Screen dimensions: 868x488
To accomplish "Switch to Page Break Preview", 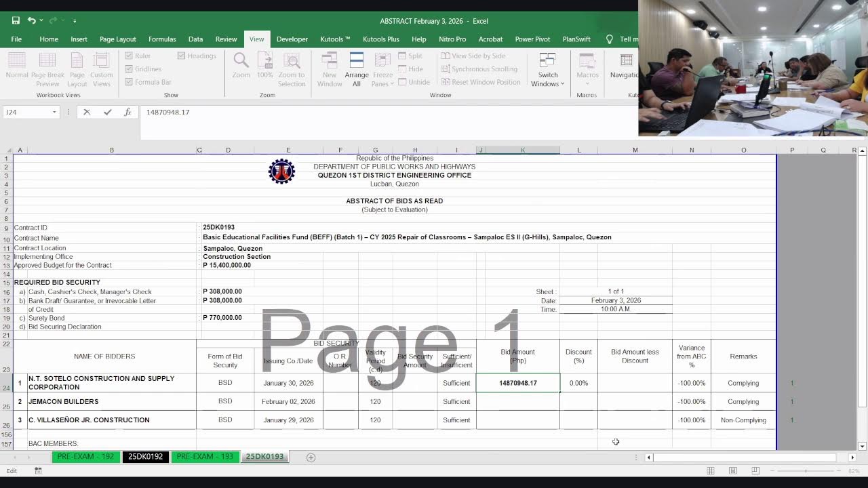I will coord(47,70).
